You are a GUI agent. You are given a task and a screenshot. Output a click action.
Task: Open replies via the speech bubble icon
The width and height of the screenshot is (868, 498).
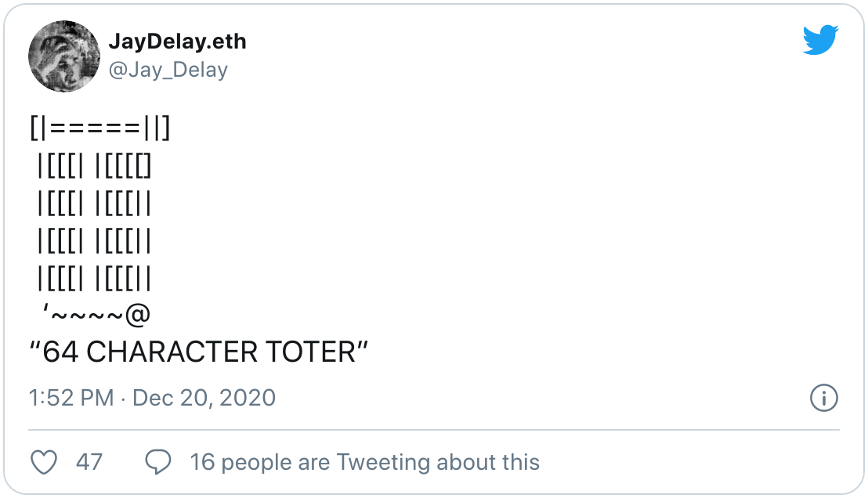[158, 462]
